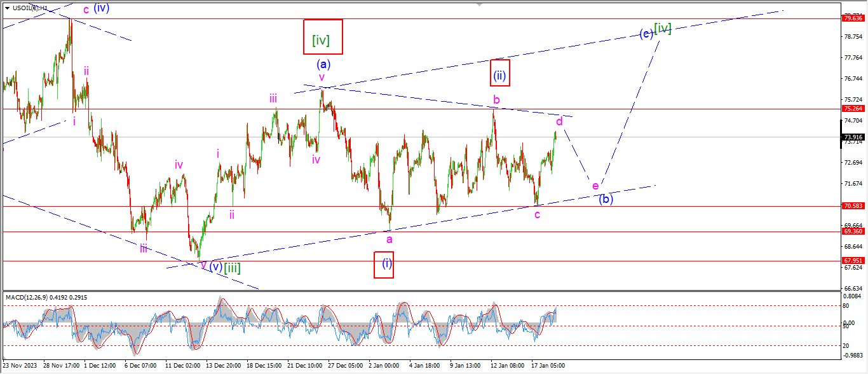
Task: Select the pink d wave label
Action: pyautogui.click(x=559, y=121)
